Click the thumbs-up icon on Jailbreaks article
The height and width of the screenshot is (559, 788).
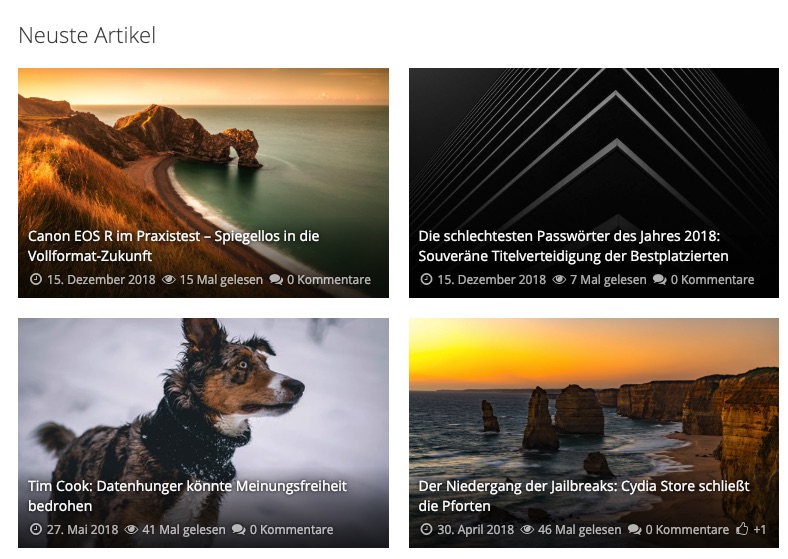pos(742,529)
